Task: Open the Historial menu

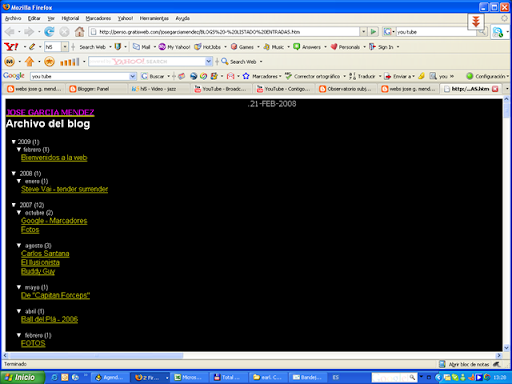Action: point(70,18)
